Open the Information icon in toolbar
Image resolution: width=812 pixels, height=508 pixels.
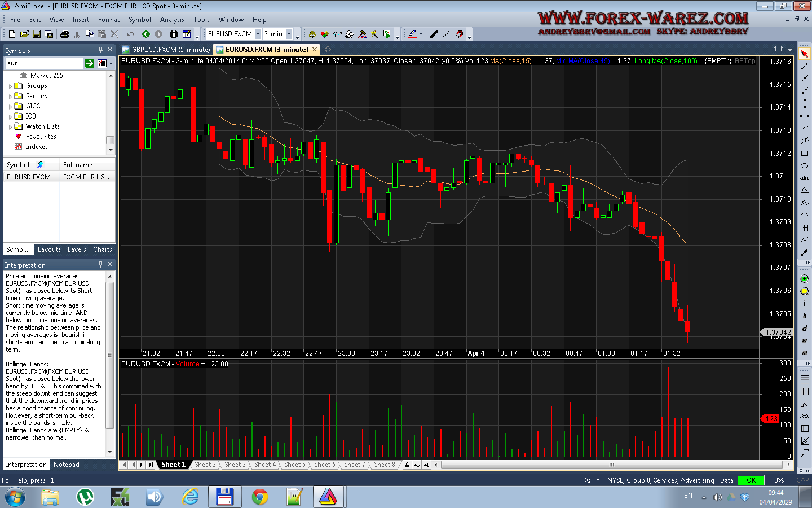coord(174,34)
